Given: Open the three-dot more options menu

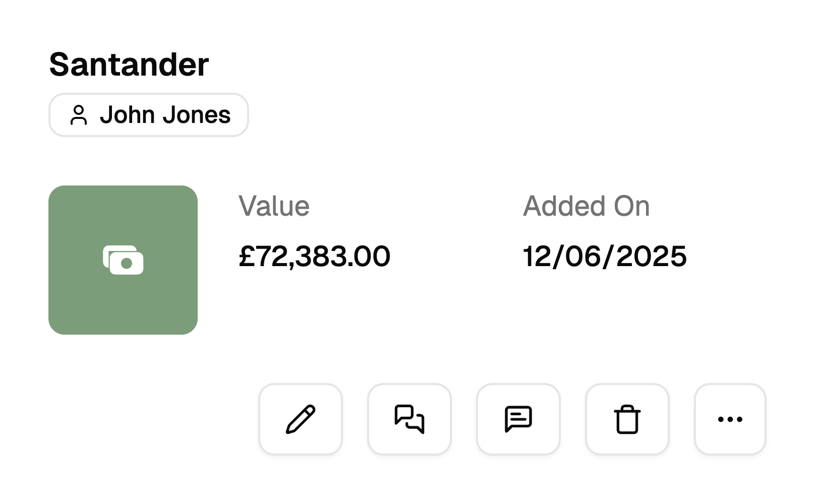Looking at the screenshot, I should pos(730,419).
